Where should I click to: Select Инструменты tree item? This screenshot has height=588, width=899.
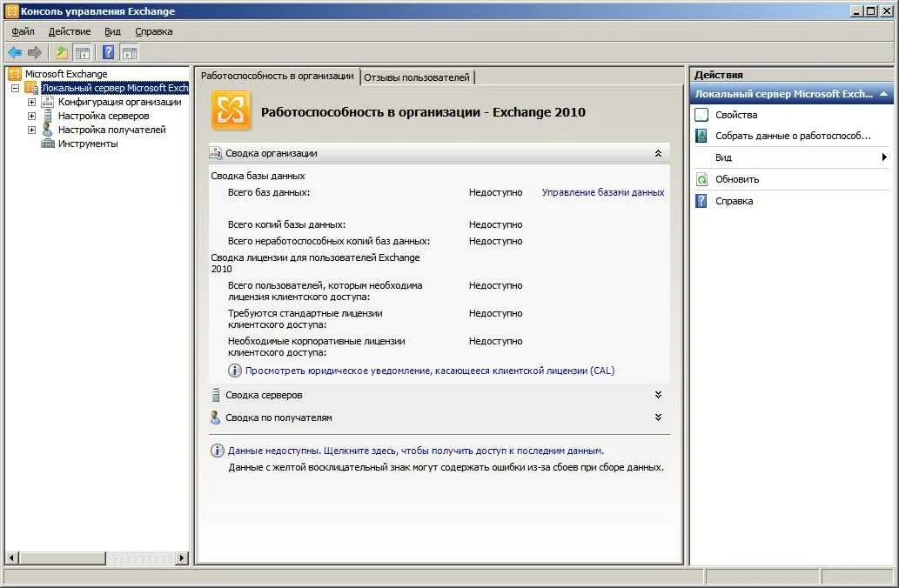click(88, 144)
